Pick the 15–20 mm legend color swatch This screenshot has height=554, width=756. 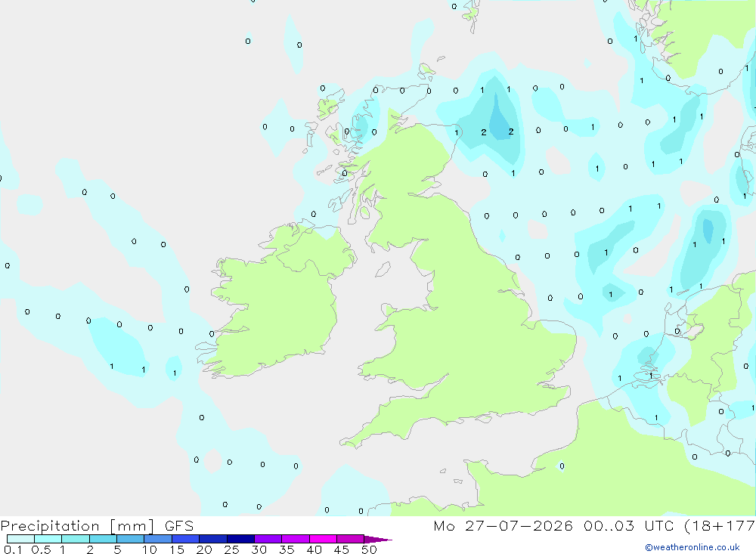pos(186,539)
